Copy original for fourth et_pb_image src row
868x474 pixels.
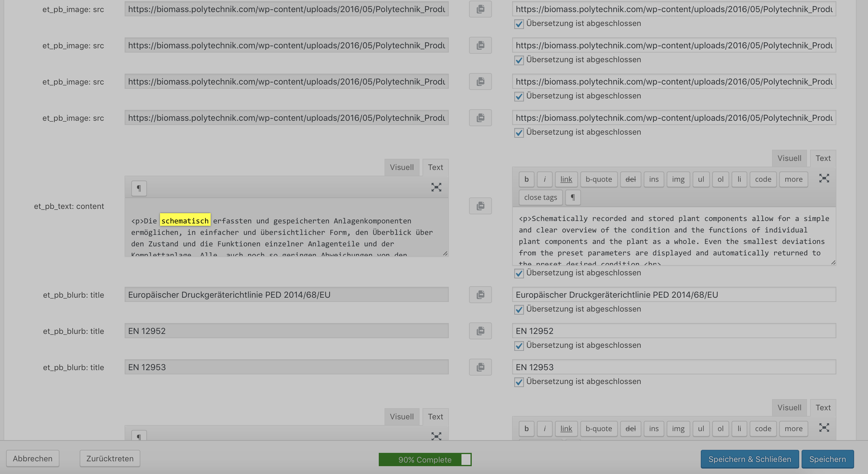(x=480, y=118)
